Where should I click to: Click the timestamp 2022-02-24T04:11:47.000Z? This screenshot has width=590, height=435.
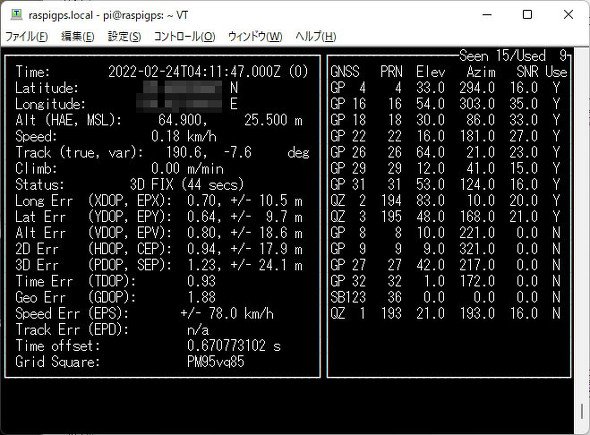(194, 71)
